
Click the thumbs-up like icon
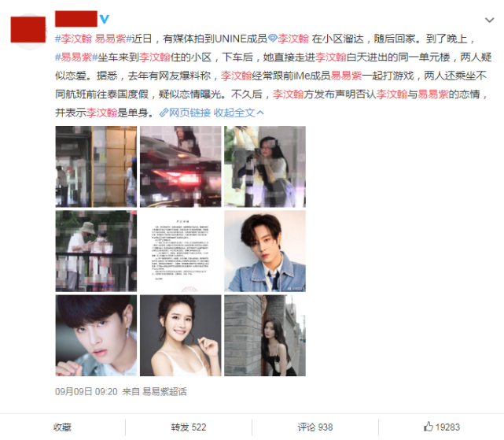(429, 427)
